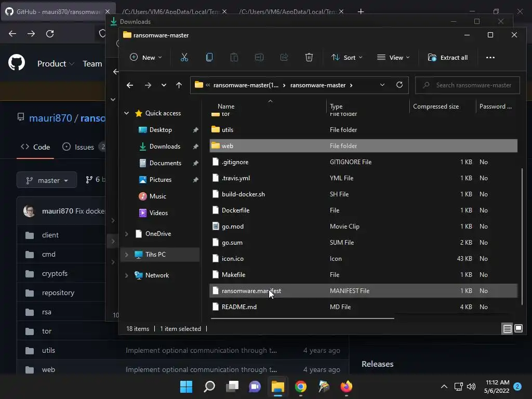Click the Rename icon in Explorer toolbar
This screenshot has width=532, height=399.
pyautogui.click(x=259, y=57)
